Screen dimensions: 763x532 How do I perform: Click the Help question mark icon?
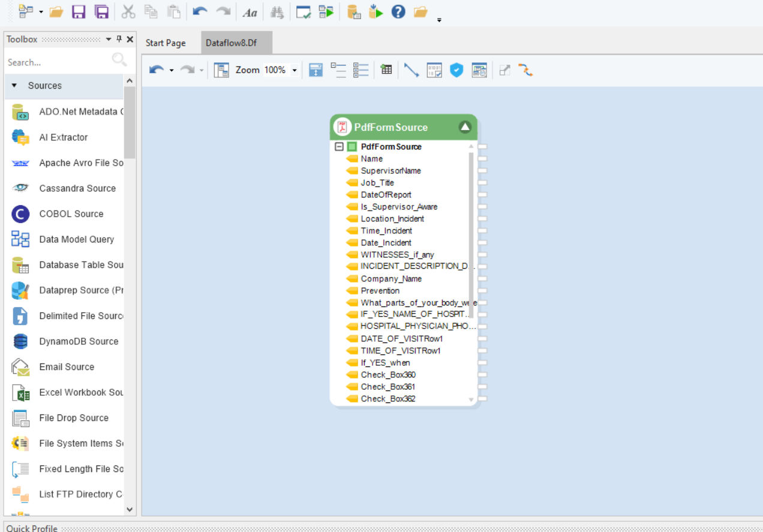click(398, 11)
